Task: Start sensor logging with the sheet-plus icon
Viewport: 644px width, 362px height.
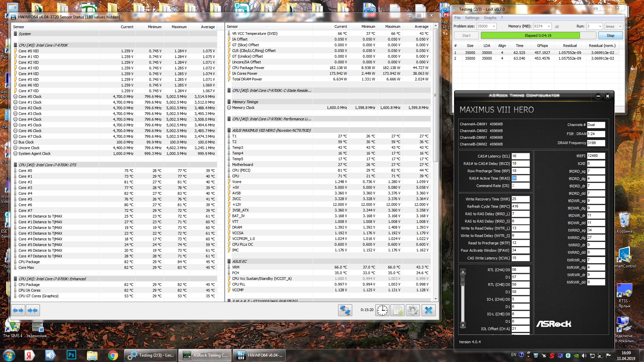Action: pyautogui.click(x=398, y=310)
